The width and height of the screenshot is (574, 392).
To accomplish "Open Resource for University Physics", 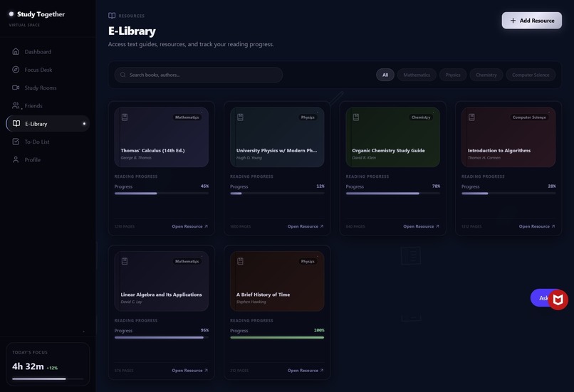I will pyautogui.click(x=306, y=226).
